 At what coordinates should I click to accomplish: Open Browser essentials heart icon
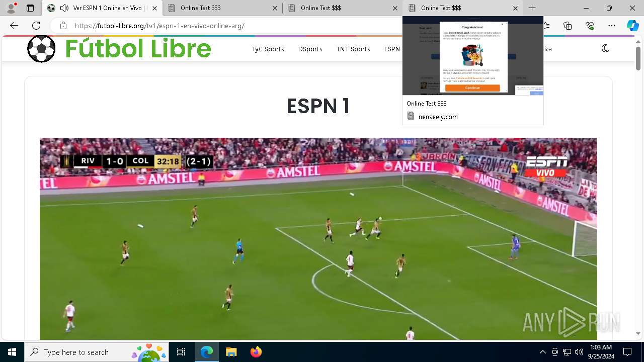click(590, 26)
